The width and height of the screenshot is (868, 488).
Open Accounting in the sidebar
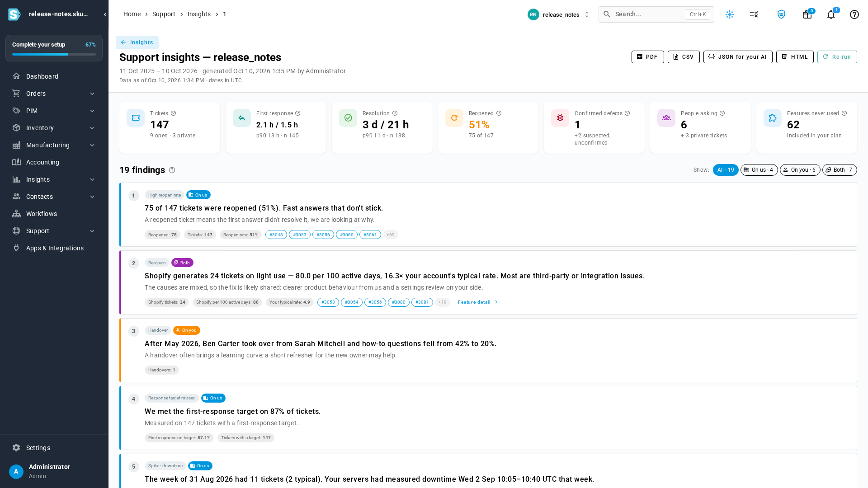[x=54, y=162]
